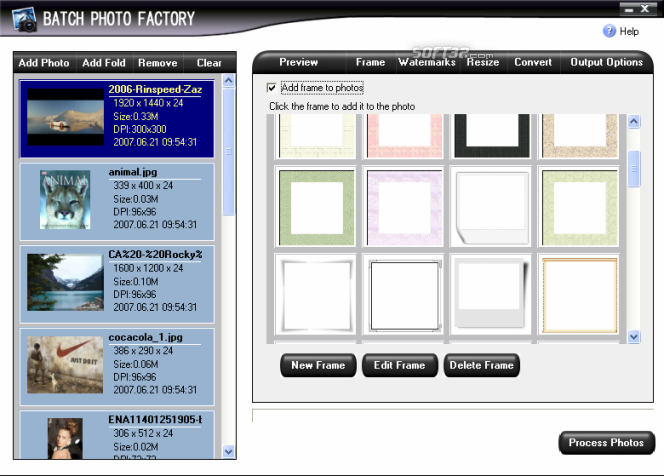Image resolution: width=664 pixels, height=476 pixels.
Task: Click the Edit Frame button
Action: point(399,365)
